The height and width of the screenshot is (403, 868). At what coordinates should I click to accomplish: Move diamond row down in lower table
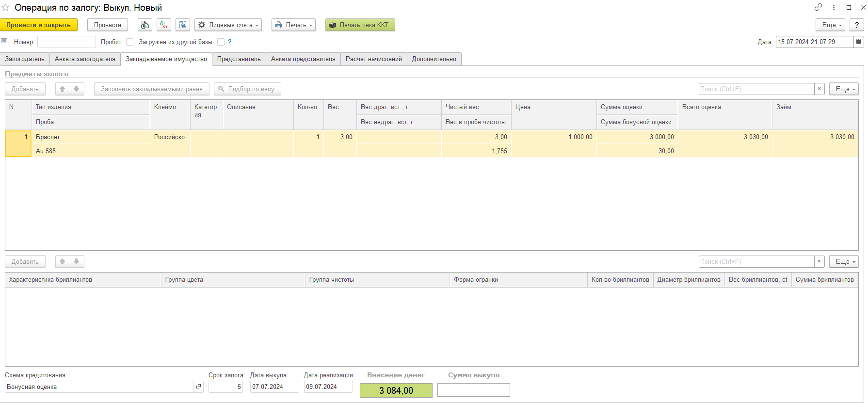click(77, 261)
